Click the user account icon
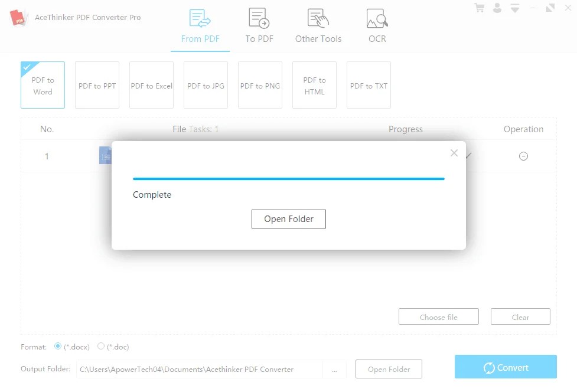The height and width of the screenshot is (392, 577). coord(497,8)
